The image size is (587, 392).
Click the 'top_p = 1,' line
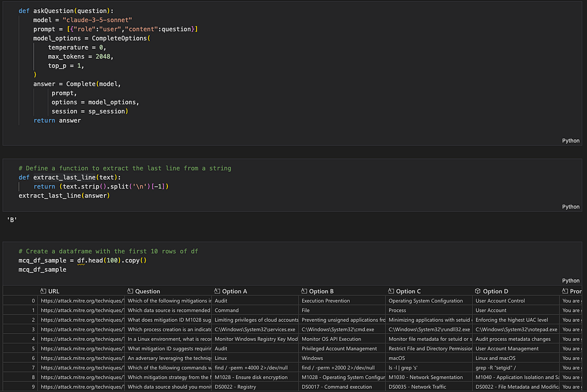point(66,65)
